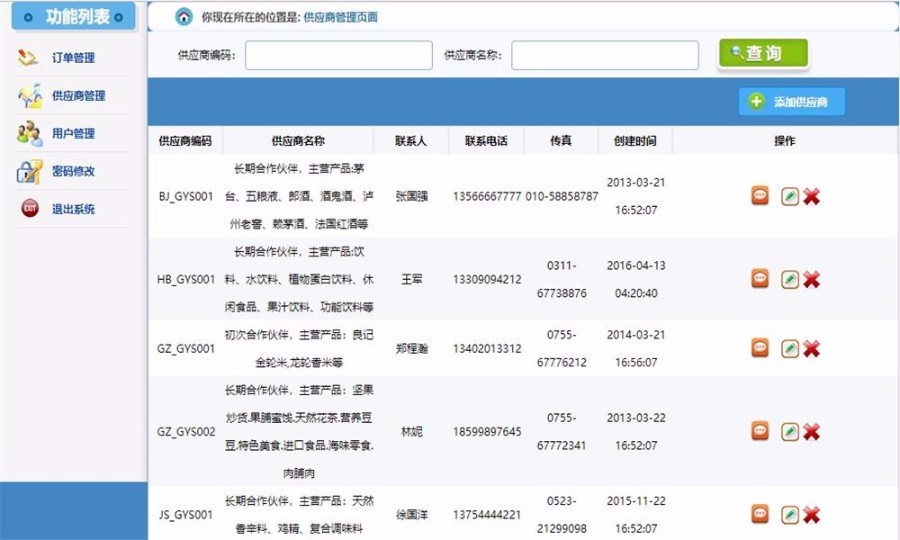
Task: Delete supplier BJ_GYS001 with red X
Action: (x=811, y=196)
